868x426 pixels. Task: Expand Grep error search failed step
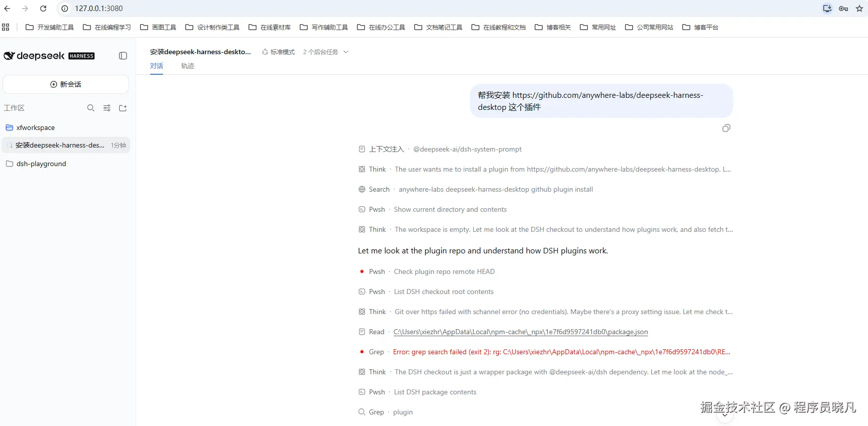click(544, 352)
